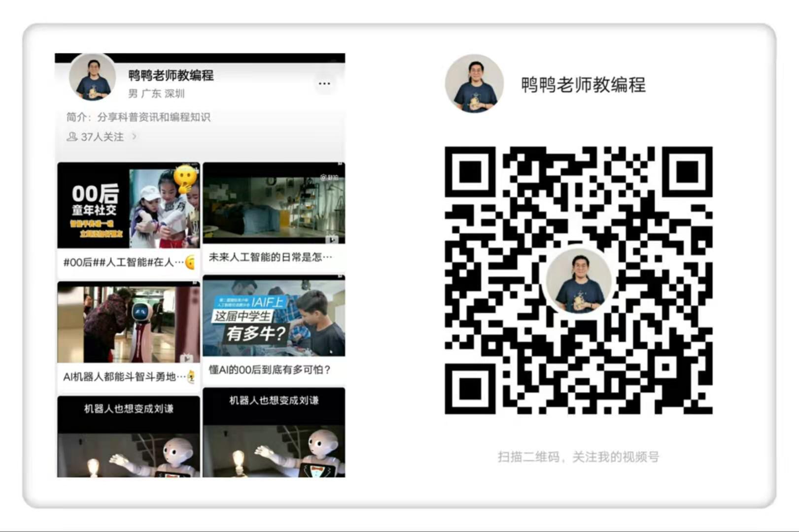
Task: Open the 'IAIF上 这届中学生有多牛?' video thumbnail
Action: click(274, 316)
